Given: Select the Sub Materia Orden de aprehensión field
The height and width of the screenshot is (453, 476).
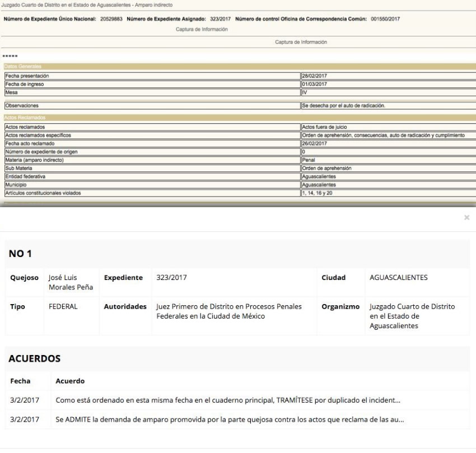Looking at the screenshot, I should (389, 168).
